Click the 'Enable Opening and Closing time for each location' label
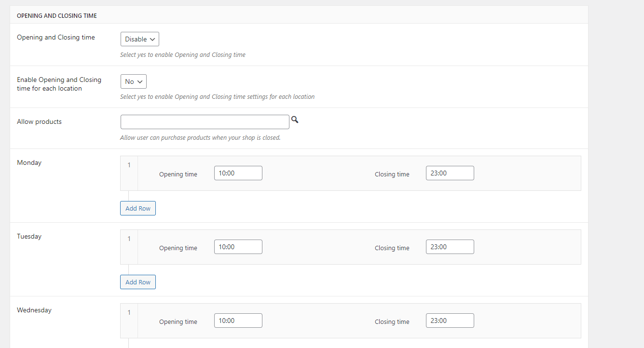The image size is (644, 348). [x=59, y=84]
